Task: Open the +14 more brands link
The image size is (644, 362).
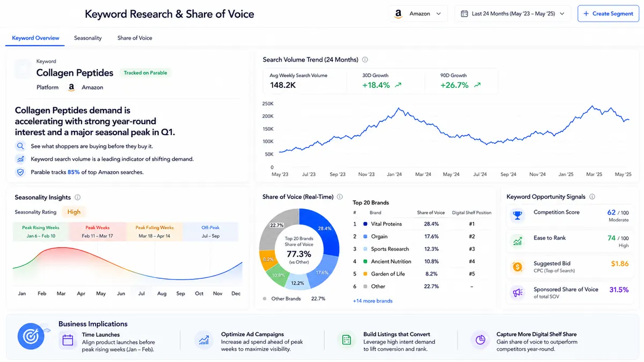Action: point(372,301)
